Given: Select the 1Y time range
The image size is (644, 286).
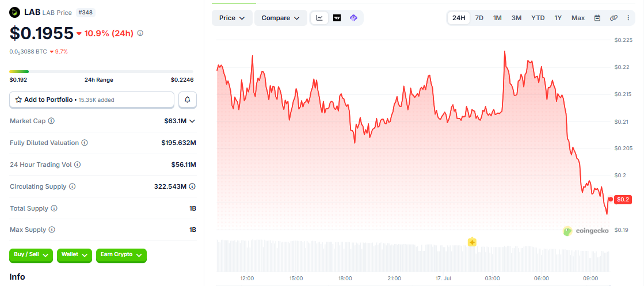Looking at the screenshot, I should coord(558,18).
